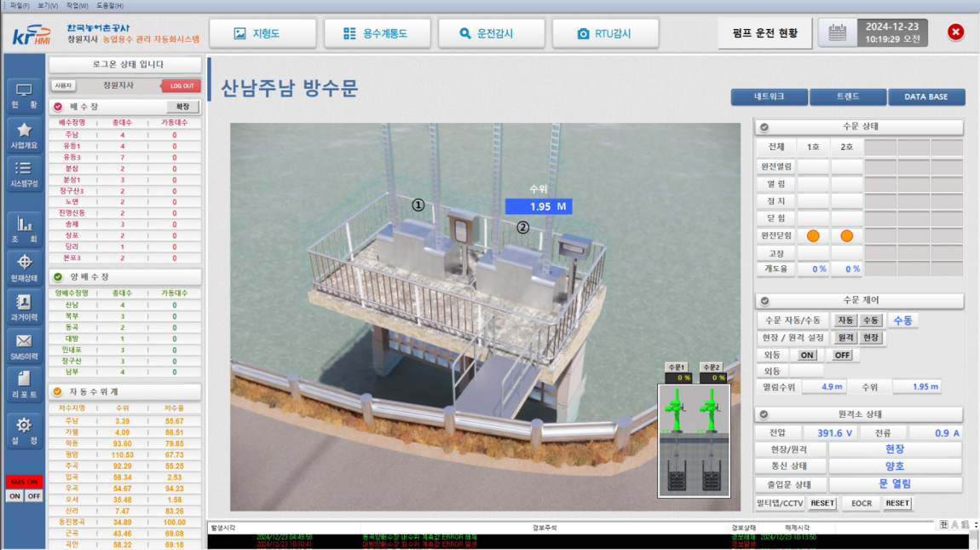The width and height of the screenshot is (980, 550).
Task: Open 설정 gear icon in sidebar
Action: pyautogui.click(x=24, y=431)
